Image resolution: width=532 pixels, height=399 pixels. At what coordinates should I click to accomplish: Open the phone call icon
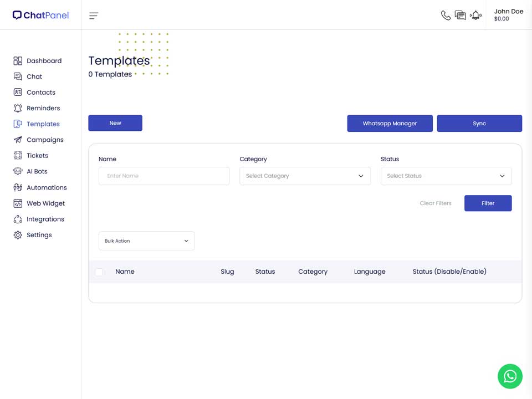[x=446, y=16]
